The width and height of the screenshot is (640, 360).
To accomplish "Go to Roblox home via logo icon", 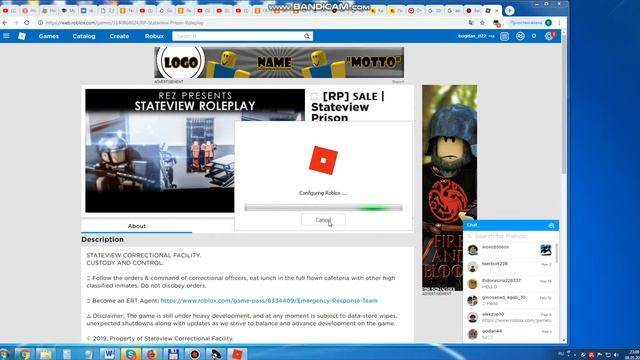I will (22, 36).
